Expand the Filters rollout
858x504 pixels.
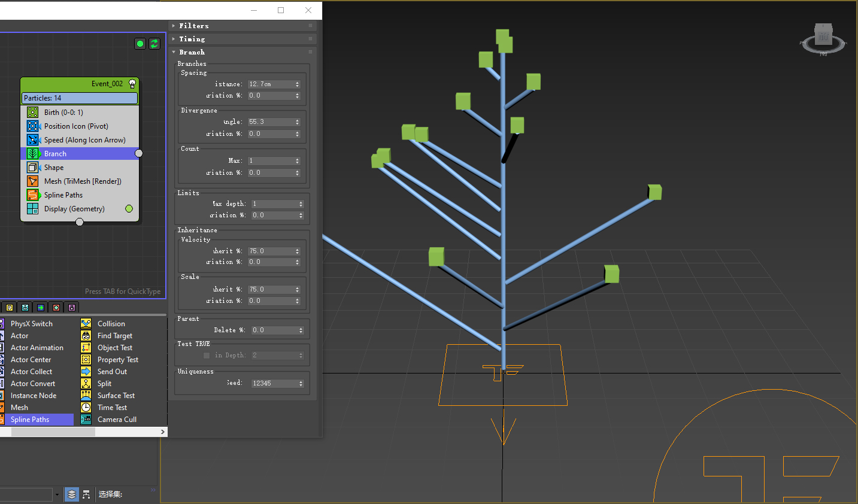[x=194, y=26]
